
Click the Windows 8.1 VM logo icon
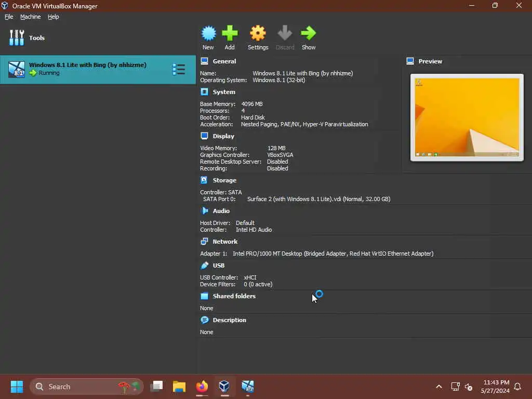17,70
